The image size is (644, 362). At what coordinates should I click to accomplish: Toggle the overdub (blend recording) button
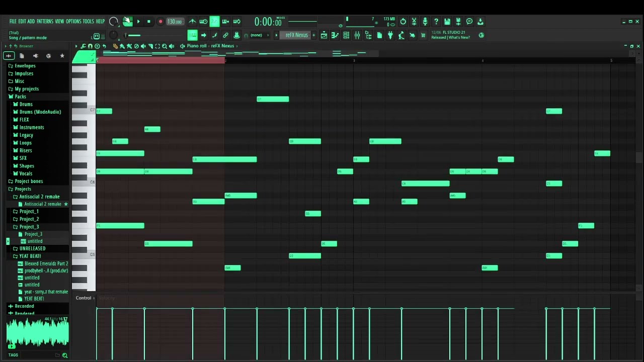point(225,22)
